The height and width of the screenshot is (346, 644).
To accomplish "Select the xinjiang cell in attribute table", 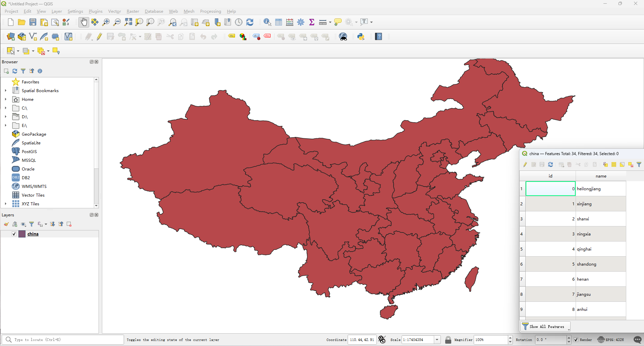I will pos(601,204).
